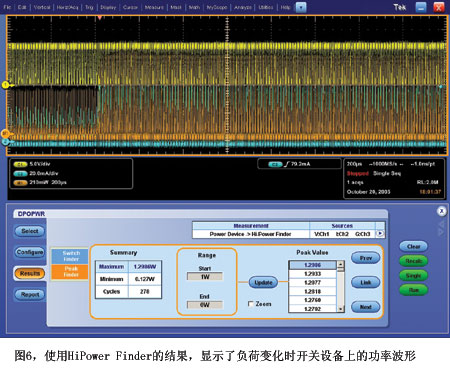Viewport: 450px width, 368px height.
Task: Open the MyScope menu
Action: [217, 7]
